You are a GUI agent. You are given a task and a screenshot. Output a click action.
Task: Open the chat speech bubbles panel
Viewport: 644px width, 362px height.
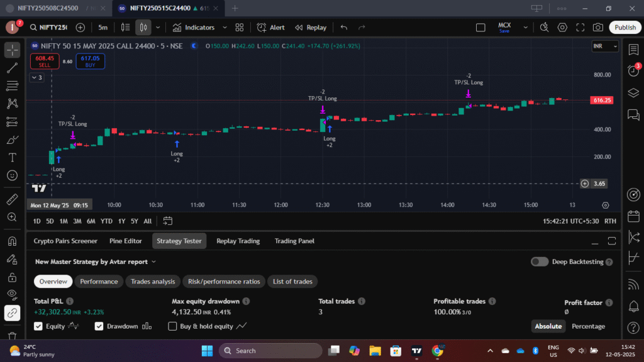coord(633,115)
